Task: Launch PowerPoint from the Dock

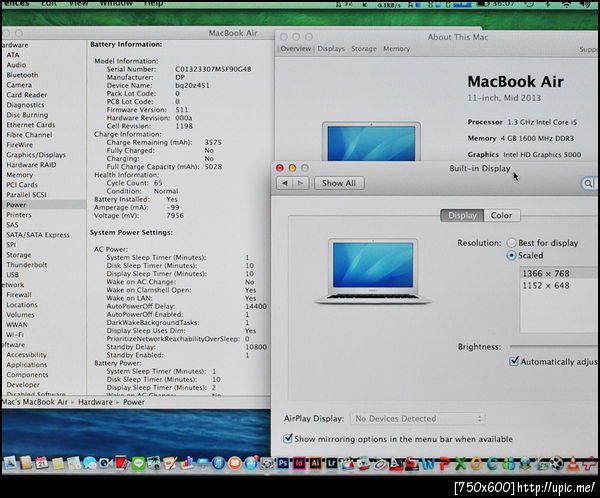Action: point(444,464)
